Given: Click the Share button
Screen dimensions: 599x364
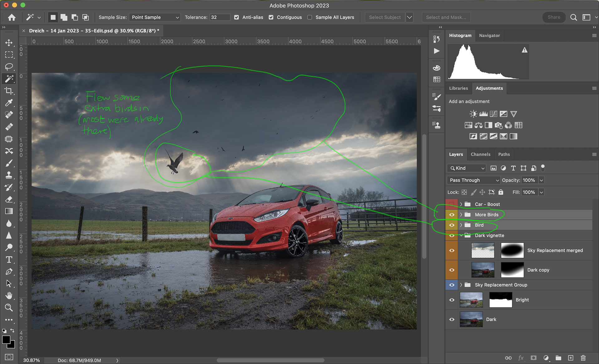Looking at the screenshot, I should (x=554, y=17).
